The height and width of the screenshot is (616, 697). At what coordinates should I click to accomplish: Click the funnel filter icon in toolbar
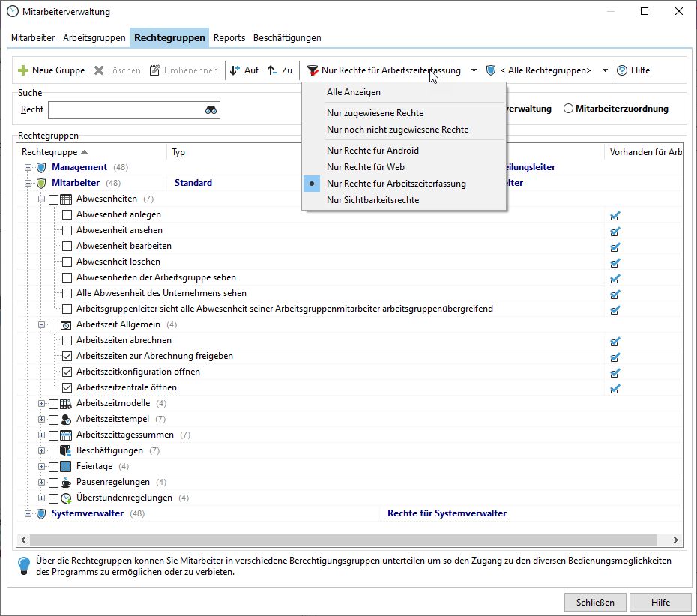313,70
